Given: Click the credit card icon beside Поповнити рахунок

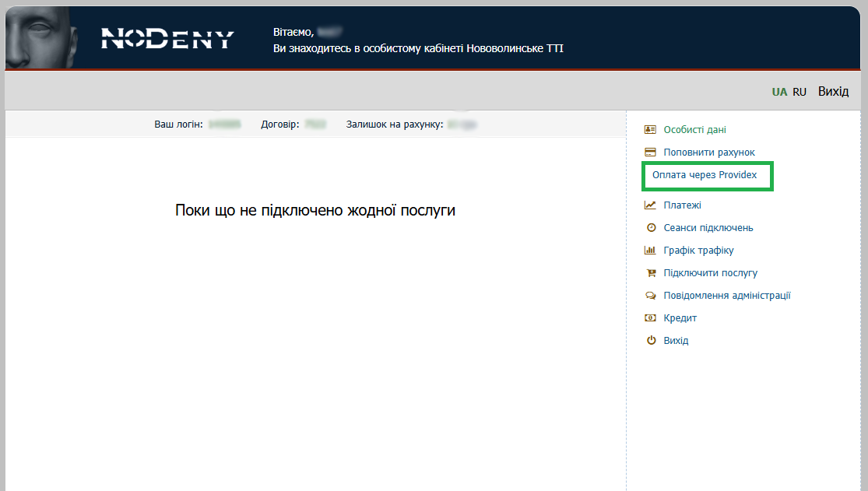Looking at the screenshot, I should [x=651, y=153].
